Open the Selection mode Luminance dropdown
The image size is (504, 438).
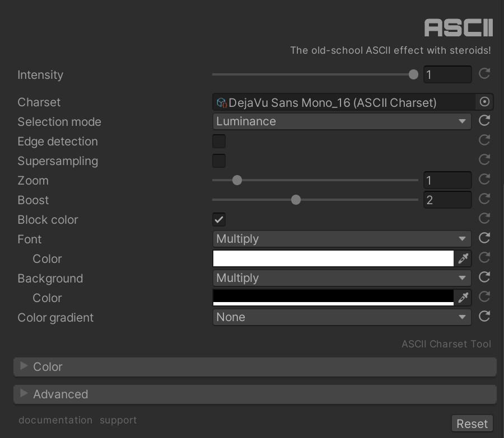(341, 121)
